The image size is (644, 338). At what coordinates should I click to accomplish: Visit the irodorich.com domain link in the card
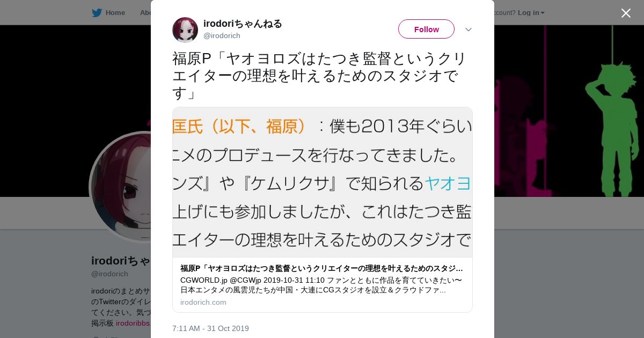click(x=203, y=302)
